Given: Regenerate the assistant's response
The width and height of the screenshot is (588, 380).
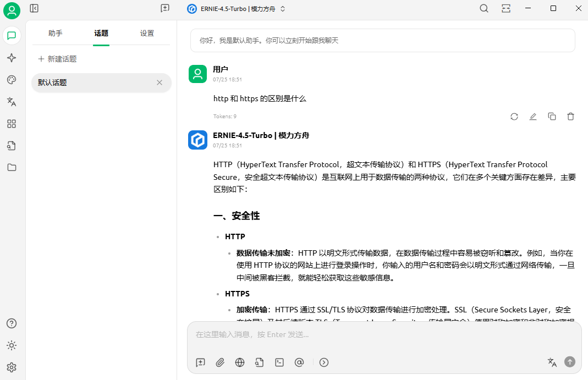Looking at the screenshot, I should (514, 117).
